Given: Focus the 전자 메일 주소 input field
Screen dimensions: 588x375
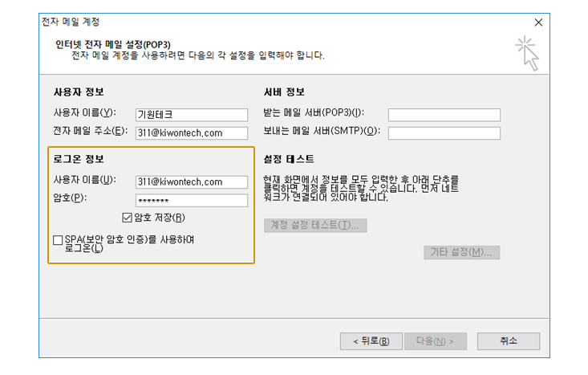Looking at the screenshot, I should [x=191, y=133].
